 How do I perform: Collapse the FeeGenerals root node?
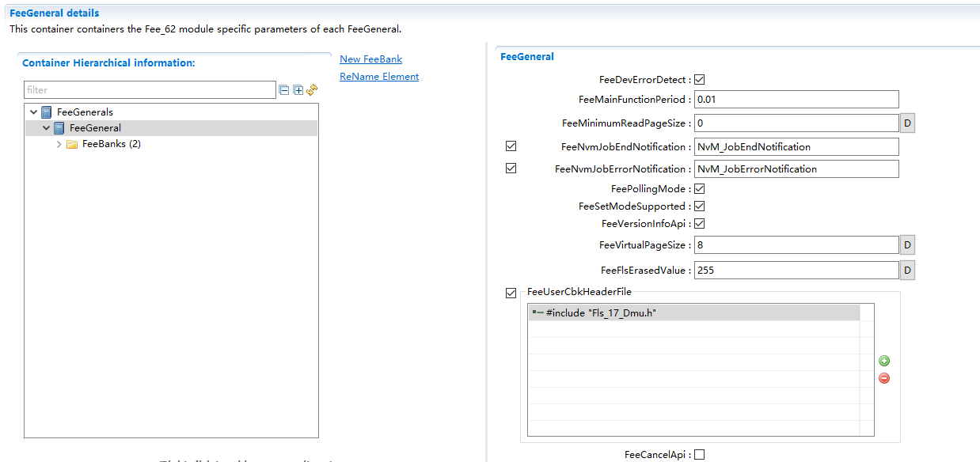coord(33,112)
